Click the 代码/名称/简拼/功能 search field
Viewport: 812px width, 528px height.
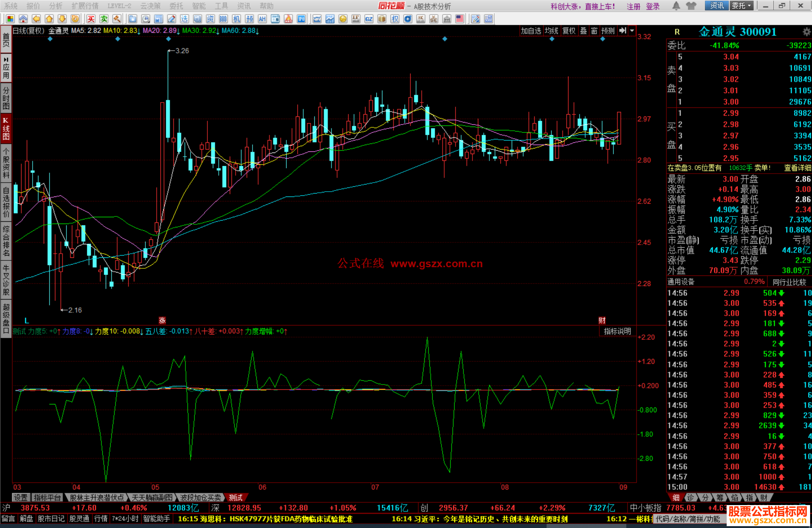688,519
